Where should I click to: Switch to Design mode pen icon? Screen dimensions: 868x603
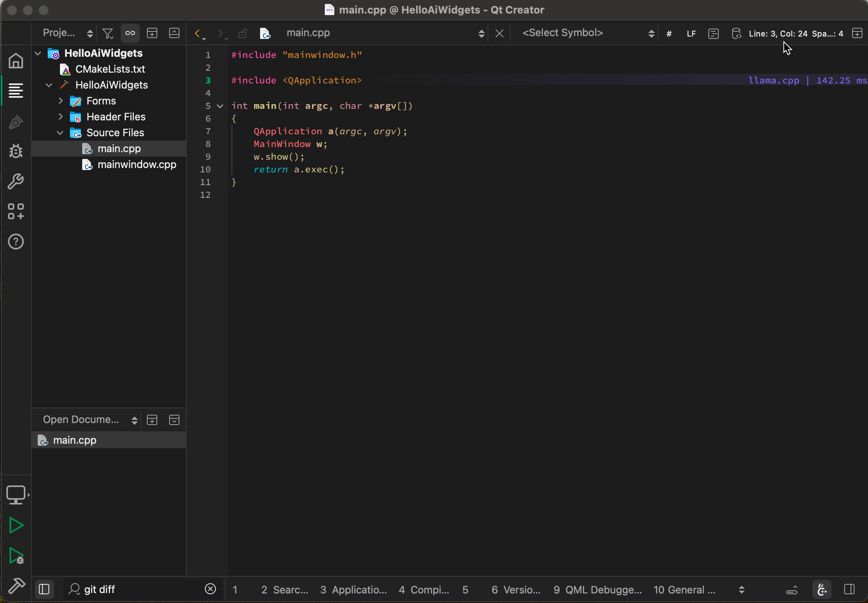[16, 122]
